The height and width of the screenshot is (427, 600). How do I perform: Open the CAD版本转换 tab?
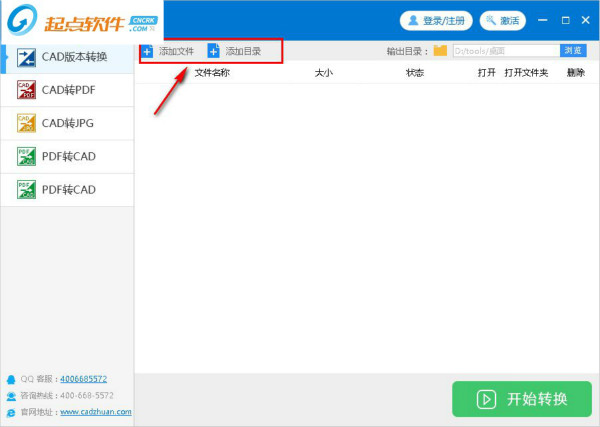[67, 57]
